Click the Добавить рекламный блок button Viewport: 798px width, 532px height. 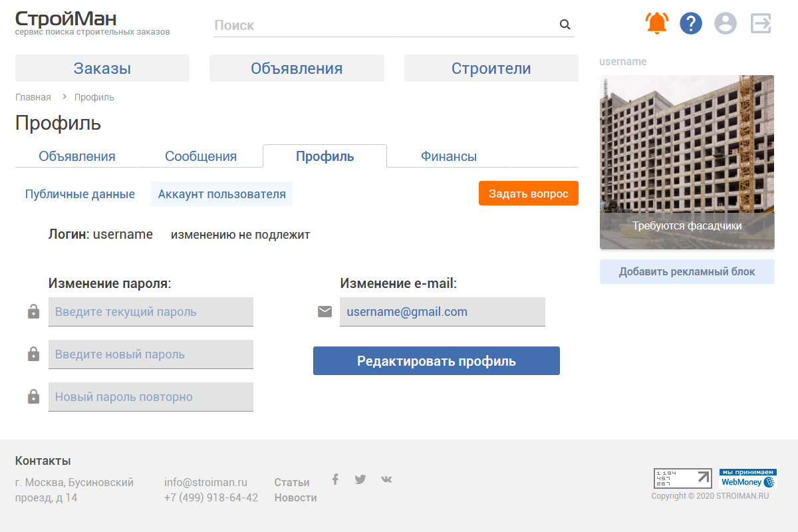pos(687,272)
